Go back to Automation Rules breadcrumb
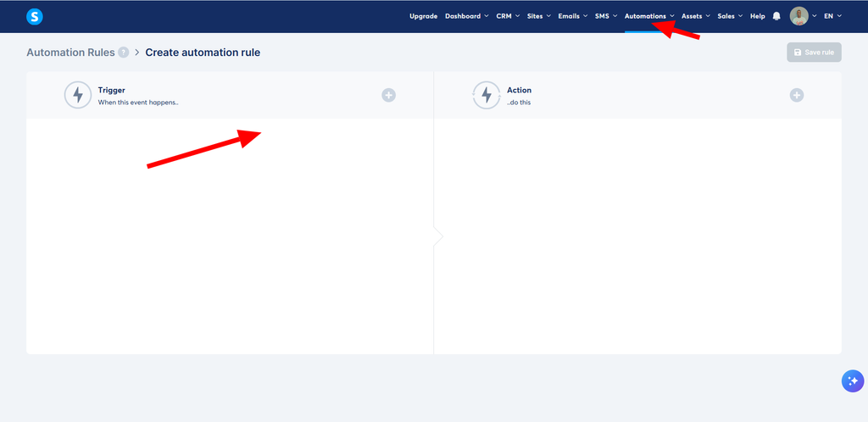868x422 pixels. point(70,53)
